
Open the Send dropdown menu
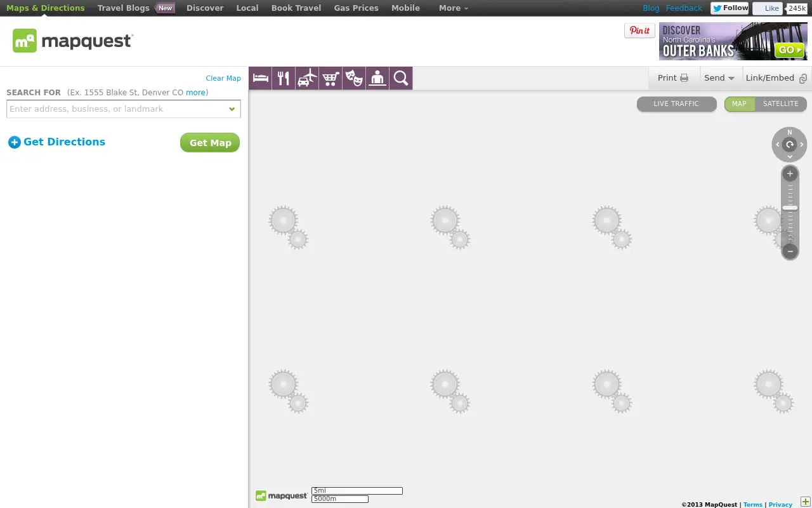pyautogui.click(x=719, y=78)
